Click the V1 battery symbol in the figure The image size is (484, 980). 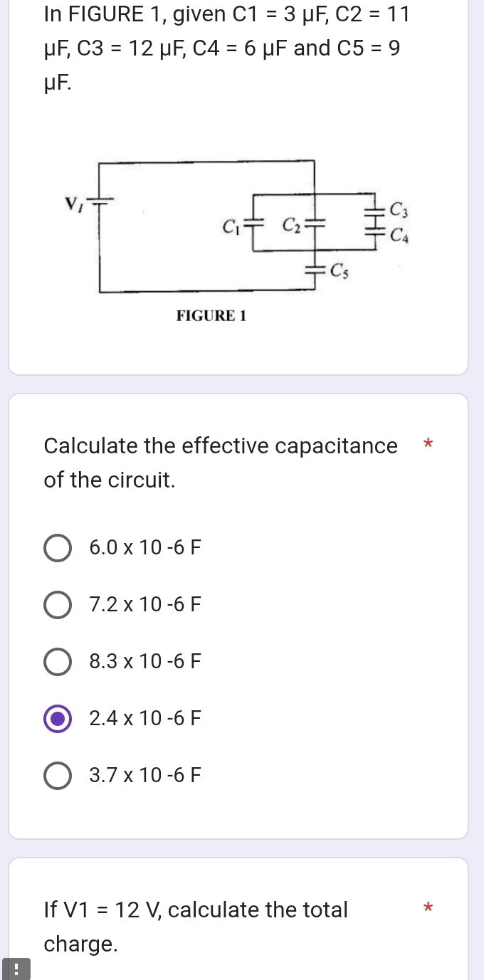tap(99, 201)
